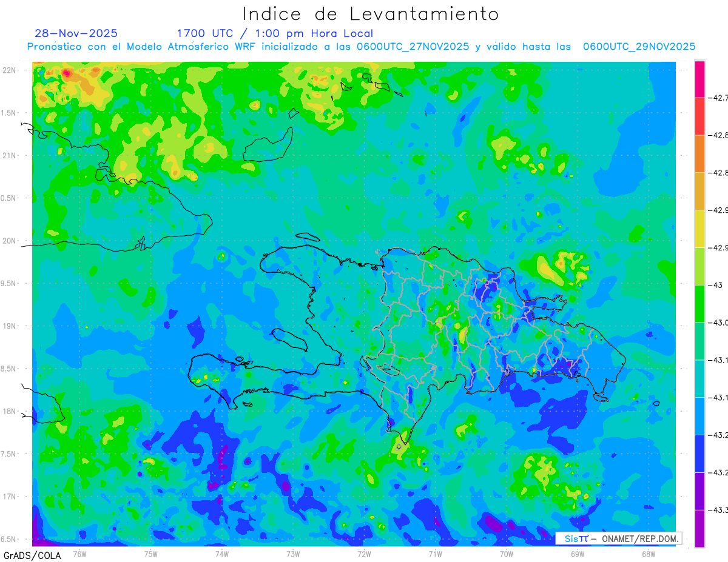Click the '69W' longitude label
Screen dimensions: 728x562
[x=577, y=554]
